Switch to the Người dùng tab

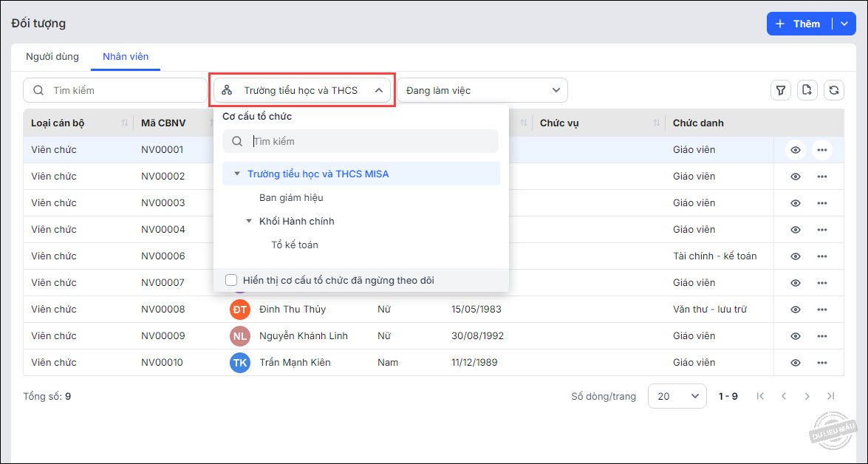click(x=52, y=56)
